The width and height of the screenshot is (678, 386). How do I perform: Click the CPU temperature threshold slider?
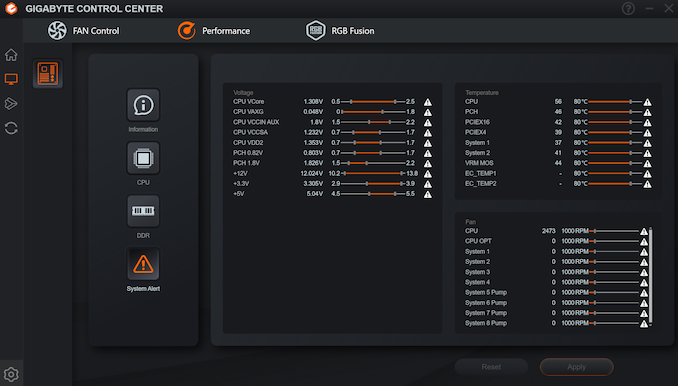tap(615, 102)
